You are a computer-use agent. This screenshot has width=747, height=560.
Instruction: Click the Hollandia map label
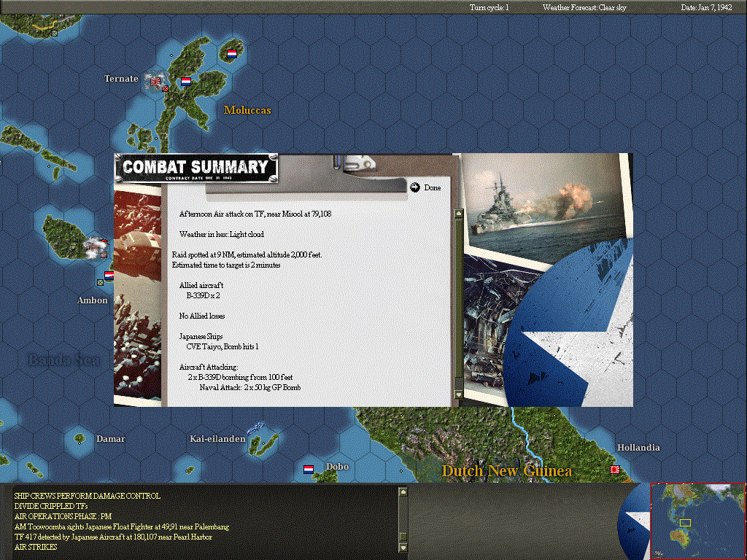coord(638,448)
